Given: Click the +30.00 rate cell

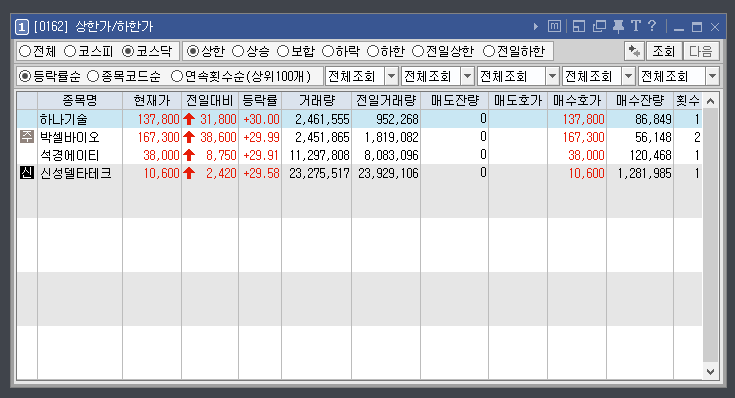Looking at the screenshot, I should (261, 119).
